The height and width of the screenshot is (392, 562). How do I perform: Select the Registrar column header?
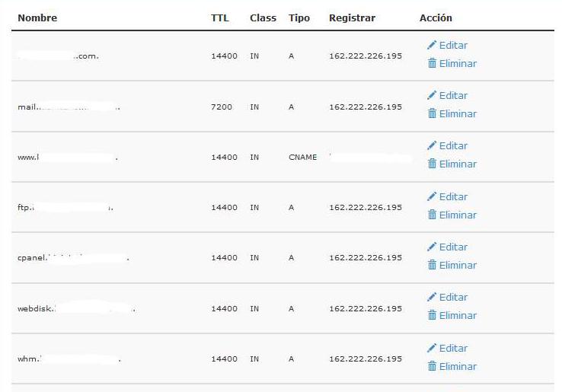[352, 18]
